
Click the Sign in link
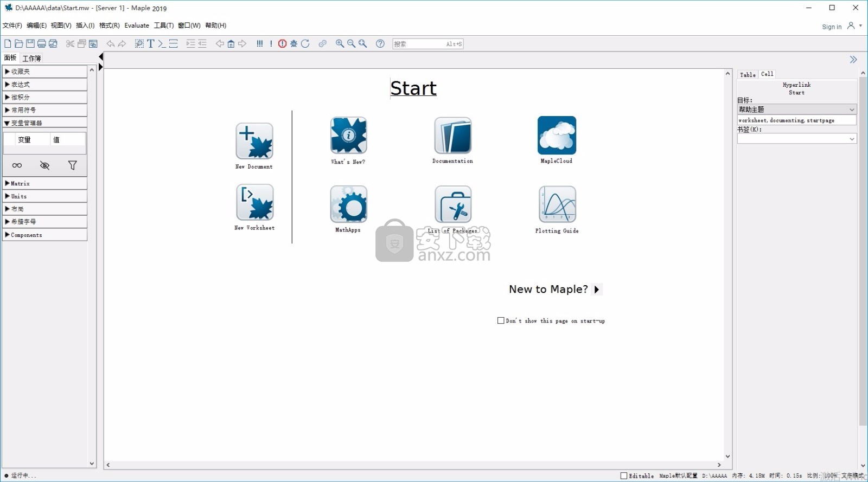coord(832,27)
